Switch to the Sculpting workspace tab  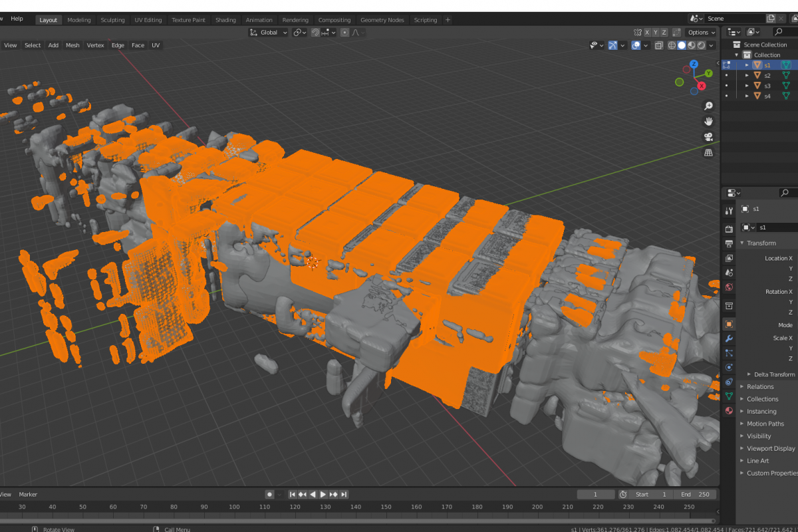coord(112,20)
